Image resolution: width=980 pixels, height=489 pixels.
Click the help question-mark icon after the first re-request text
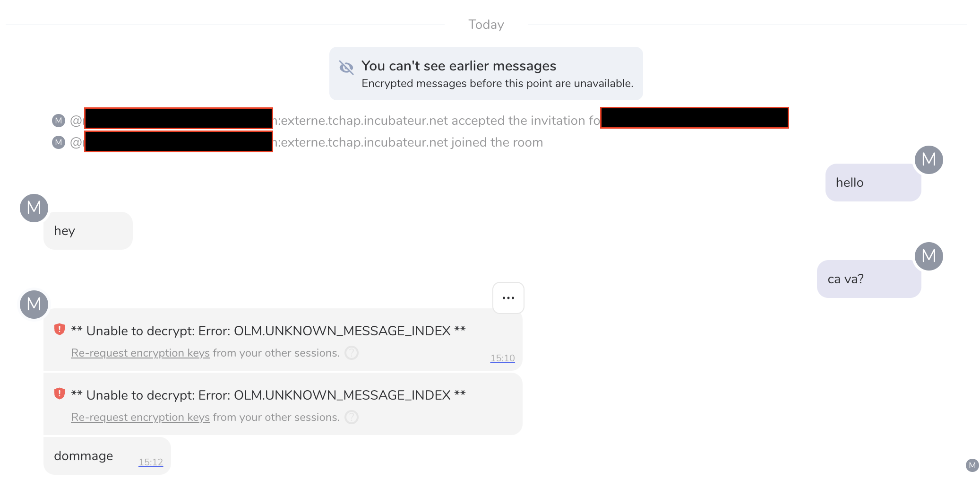(352, 353)
